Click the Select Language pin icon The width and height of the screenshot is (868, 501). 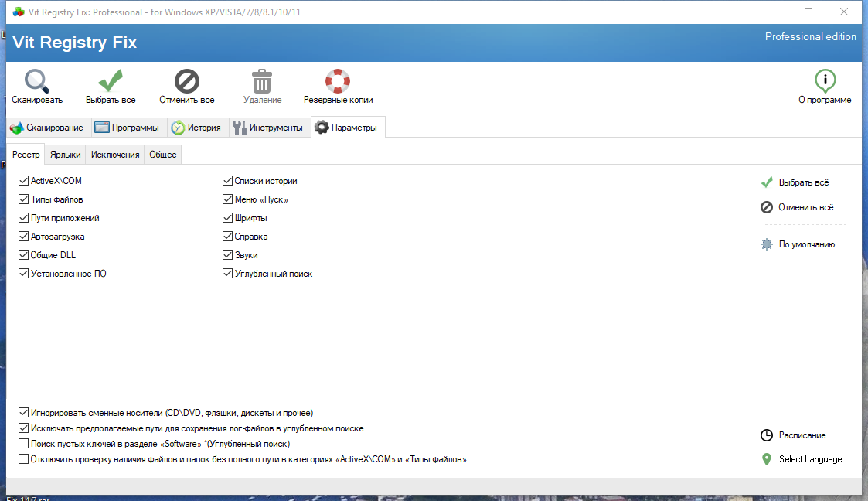(x=767, y=459)
